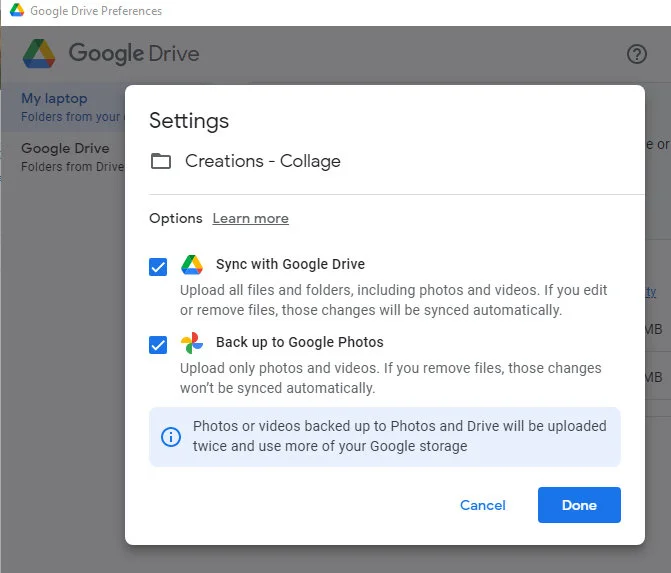Select the Google Drive sidebar tab

coord(63,157)
